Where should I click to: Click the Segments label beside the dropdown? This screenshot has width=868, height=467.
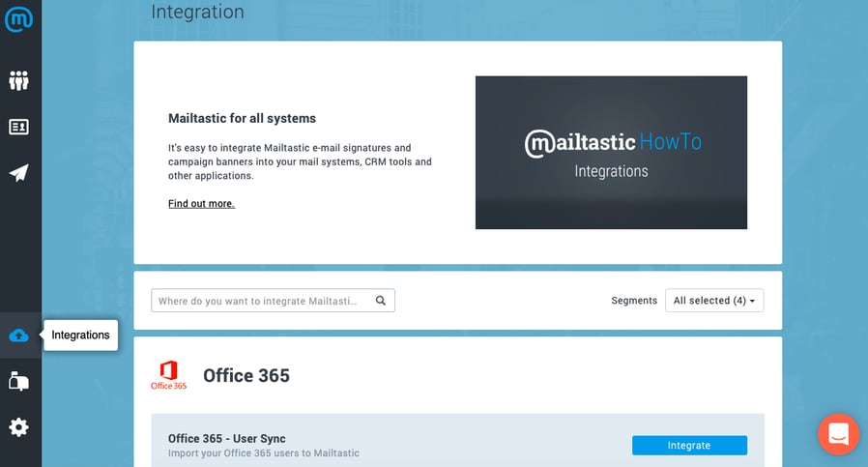click(634, 301)
